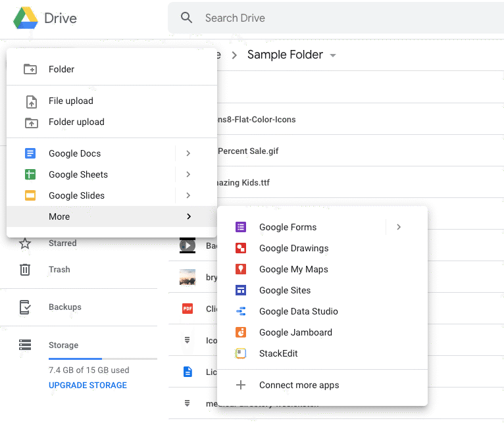Open the Storage sidebar entry
This screenshot has height=425, width=504.
[64, 345]
